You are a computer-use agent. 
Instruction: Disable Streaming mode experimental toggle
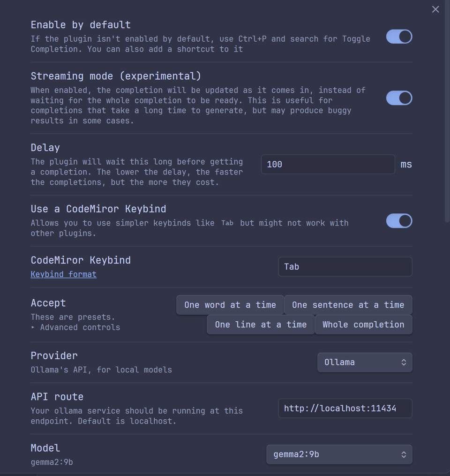pos(399,98)
